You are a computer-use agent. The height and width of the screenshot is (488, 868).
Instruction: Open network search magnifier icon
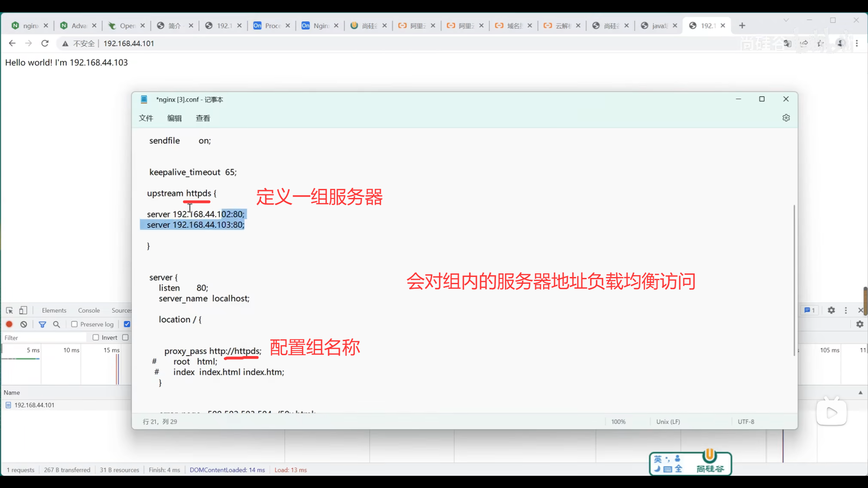coord(57,324)
